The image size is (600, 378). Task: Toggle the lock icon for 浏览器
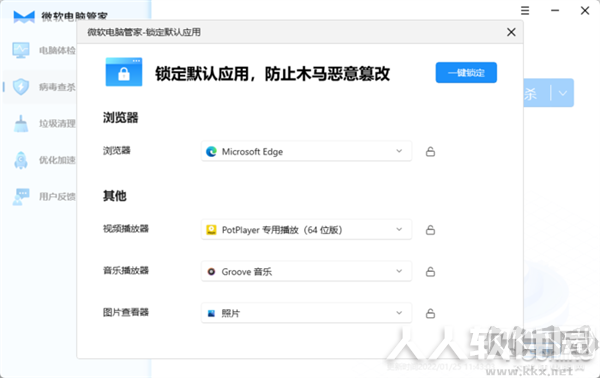(x=430, y=152)
